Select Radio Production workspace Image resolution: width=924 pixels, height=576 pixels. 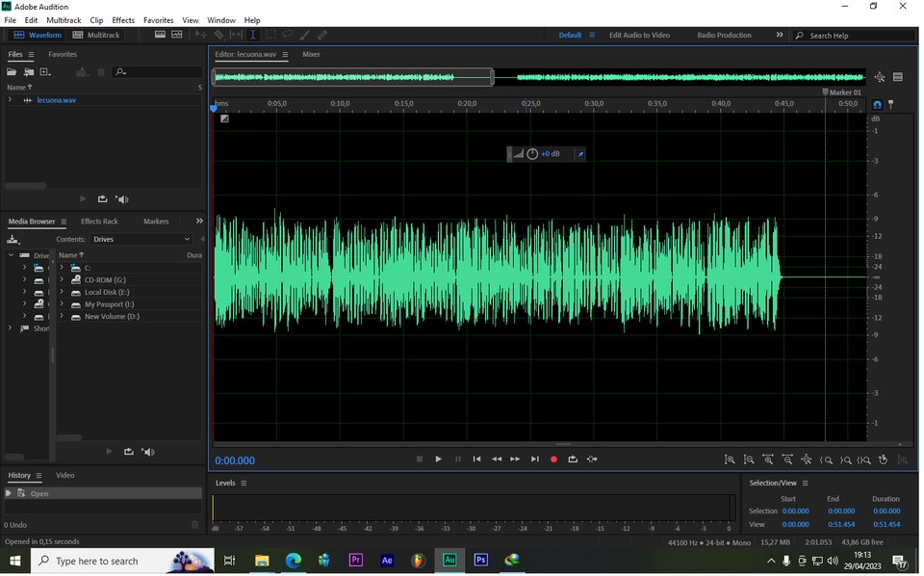pos(724,36)
